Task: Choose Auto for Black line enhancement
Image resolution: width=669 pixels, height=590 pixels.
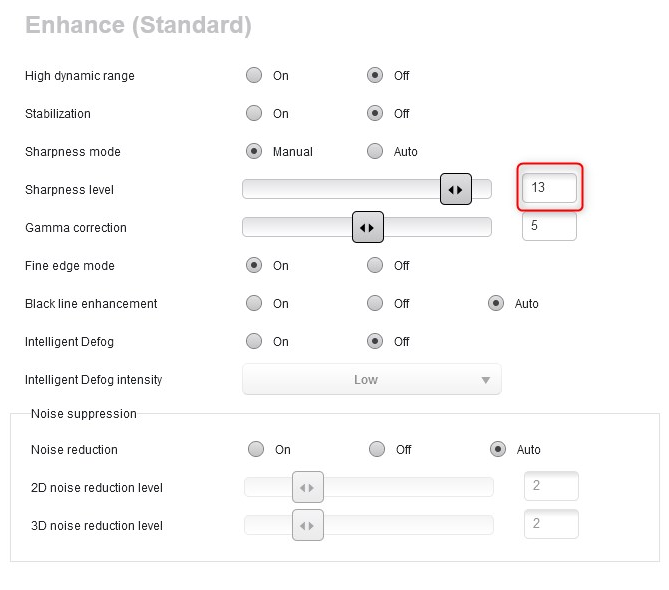Action: 496,303
